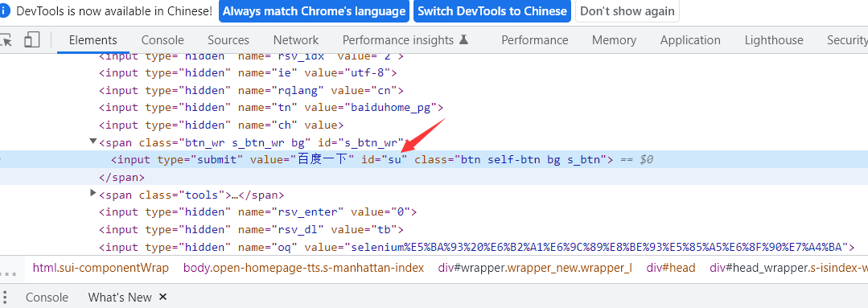
Task: Click the body.open-homepage-tts breadcrumb
Action: (304, 268)
